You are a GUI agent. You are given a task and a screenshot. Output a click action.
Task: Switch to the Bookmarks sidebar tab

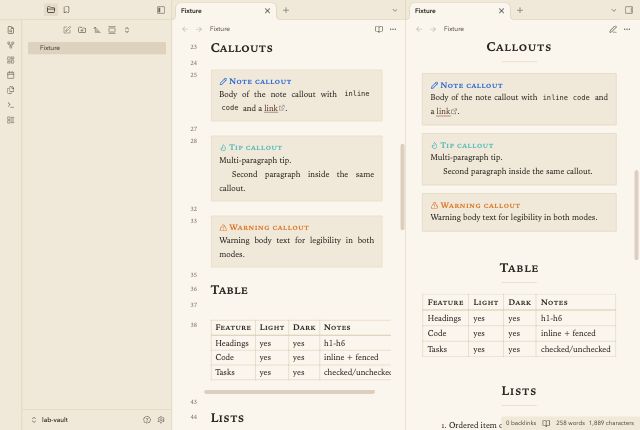click(x=67, y=10)
